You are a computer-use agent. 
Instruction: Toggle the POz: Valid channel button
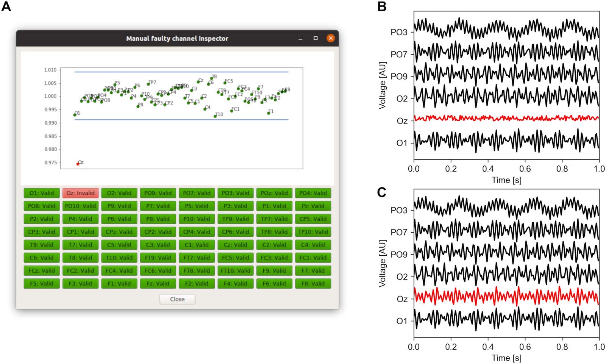click(x=274, y=193)
